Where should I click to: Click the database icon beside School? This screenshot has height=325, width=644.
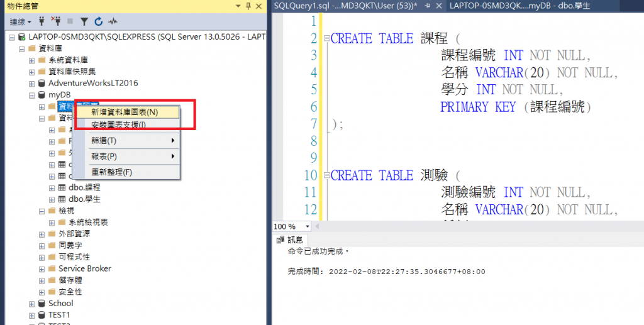click(x=42, y=303)
